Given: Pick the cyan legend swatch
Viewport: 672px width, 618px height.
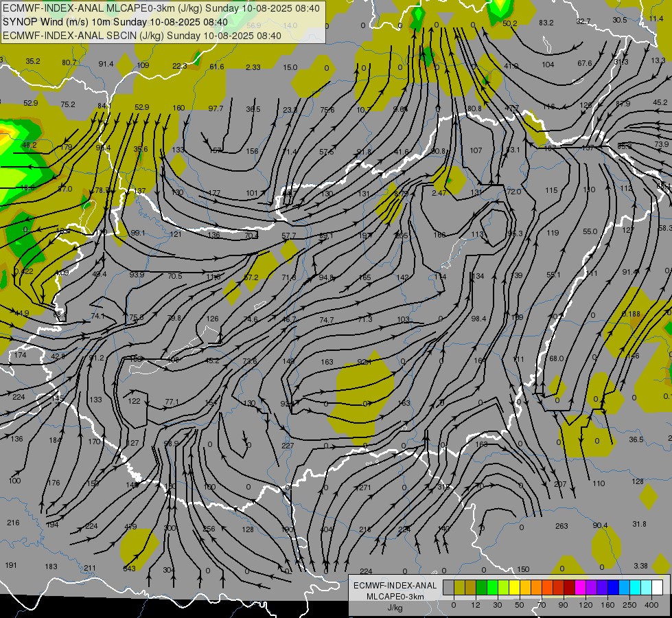Looking at the screenshot, I should coord(635,588).
